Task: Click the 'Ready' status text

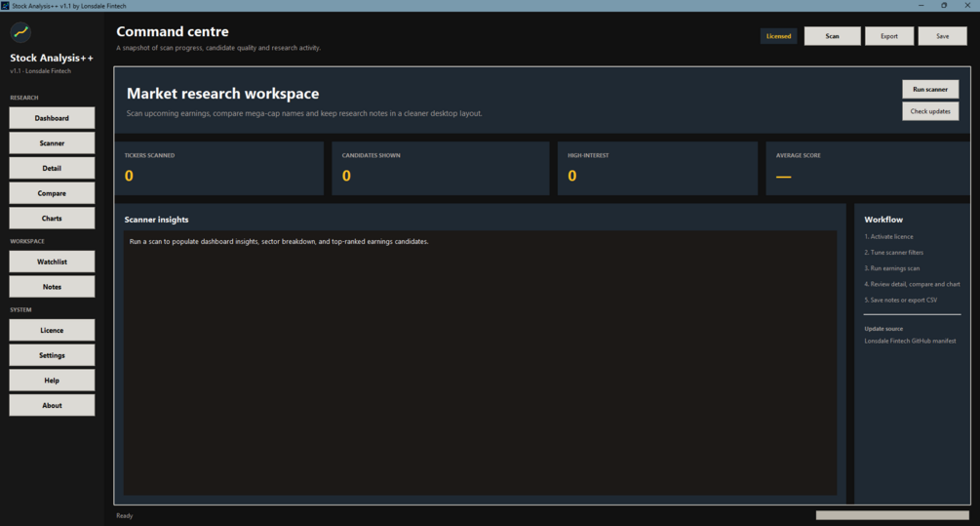Action: (125, 516)
